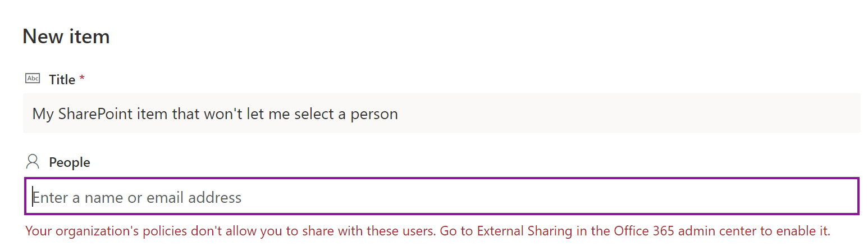Click the word 'item' in the Title field
The height and width of the screenshot is (250, 868).
click(x=153, y=114)
